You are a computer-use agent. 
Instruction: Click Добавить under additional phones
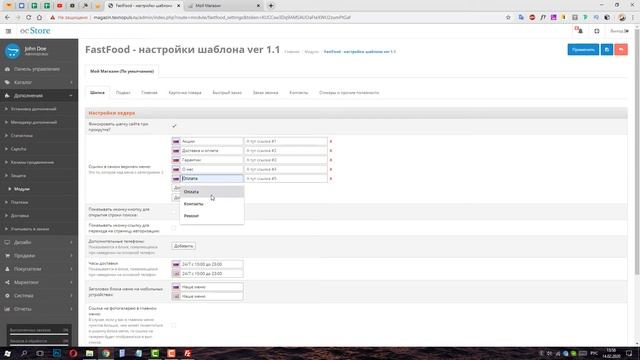[x=183, y=246]
